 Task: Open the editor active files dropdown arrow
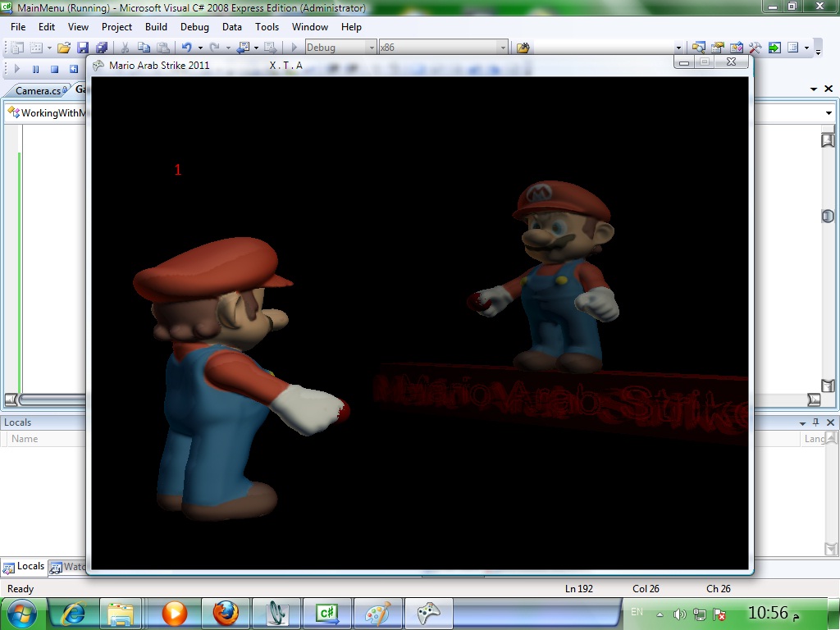pyautogui.click(x=814, y=89)
